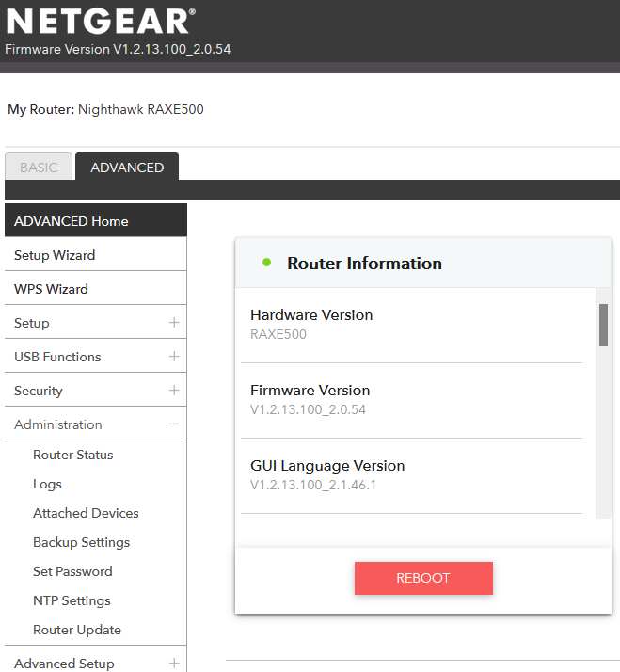
Task: Click the green Router Information status dot
Action: (267, 263)
